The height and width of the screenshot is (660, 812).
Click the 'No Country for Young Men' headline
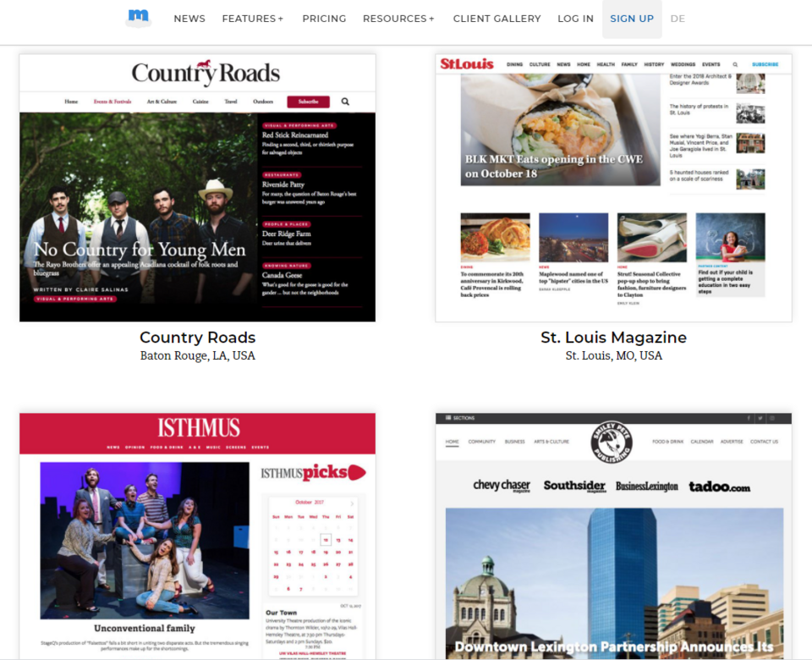click(140, 250)
